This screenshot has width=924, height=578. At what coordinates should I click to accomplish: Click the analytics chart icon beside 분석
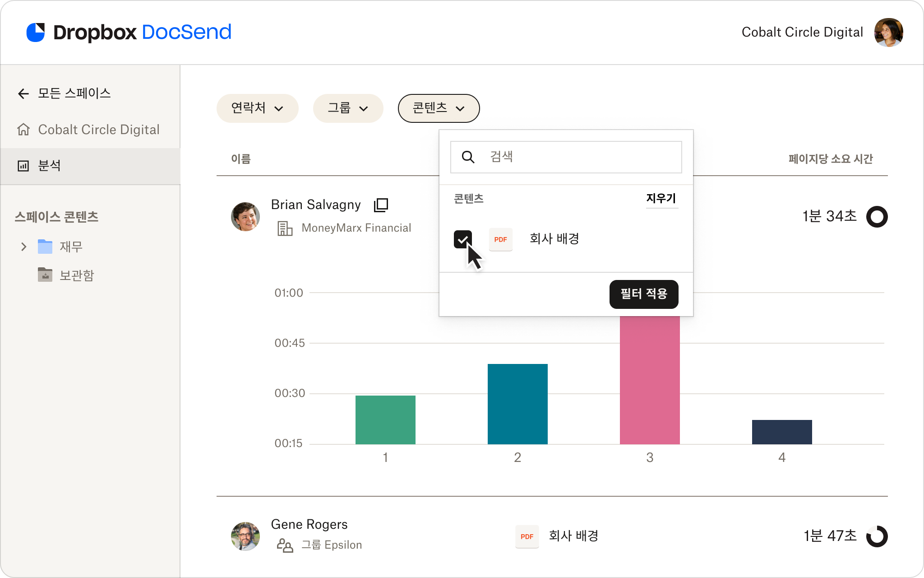pyautogui.click(x=23, y=166)
